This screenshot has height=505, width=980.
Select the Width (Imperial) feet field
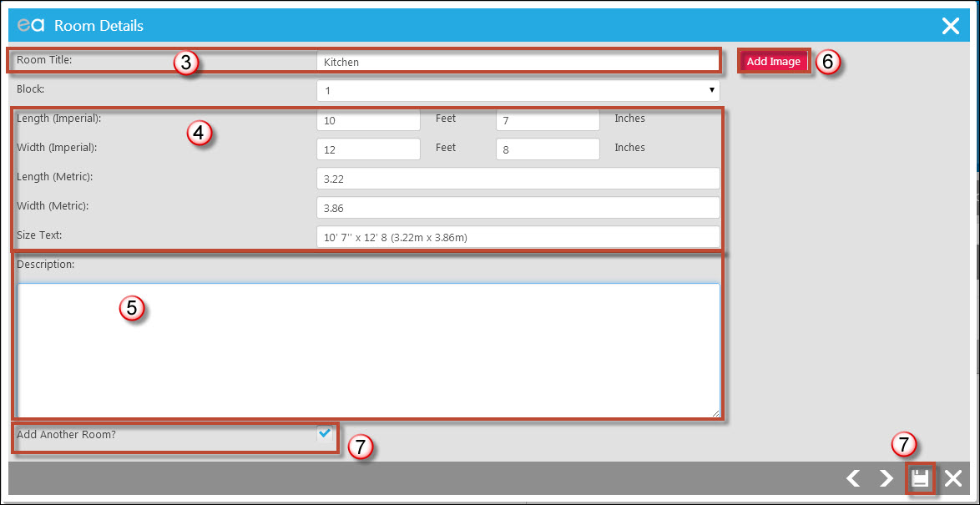tap(369, 149)
